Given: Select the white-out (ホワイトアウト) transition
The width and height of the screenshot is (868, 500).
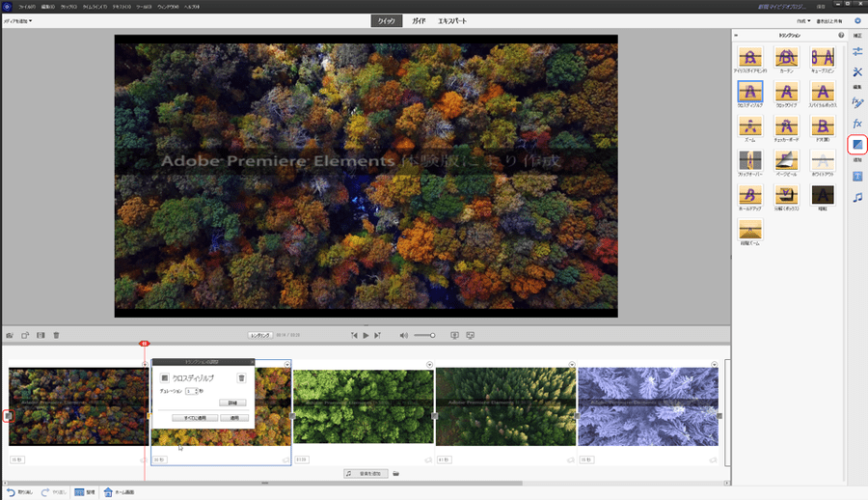Looking at the screenshot, I should (x=823, y=161).
